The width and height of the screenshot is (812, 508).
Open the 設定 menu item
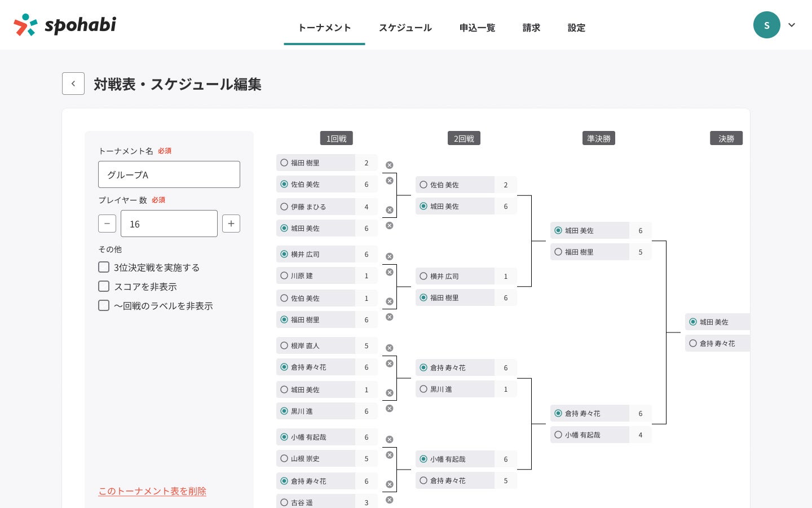click(x=576, y=28)
